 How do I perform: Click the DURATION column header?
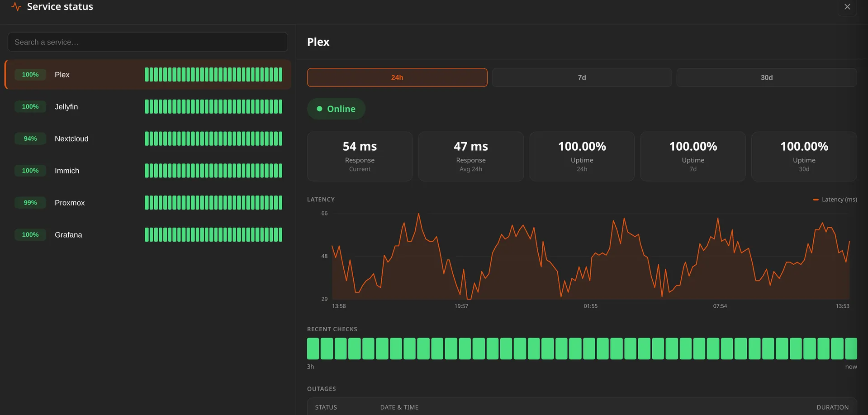pos(833,407)
